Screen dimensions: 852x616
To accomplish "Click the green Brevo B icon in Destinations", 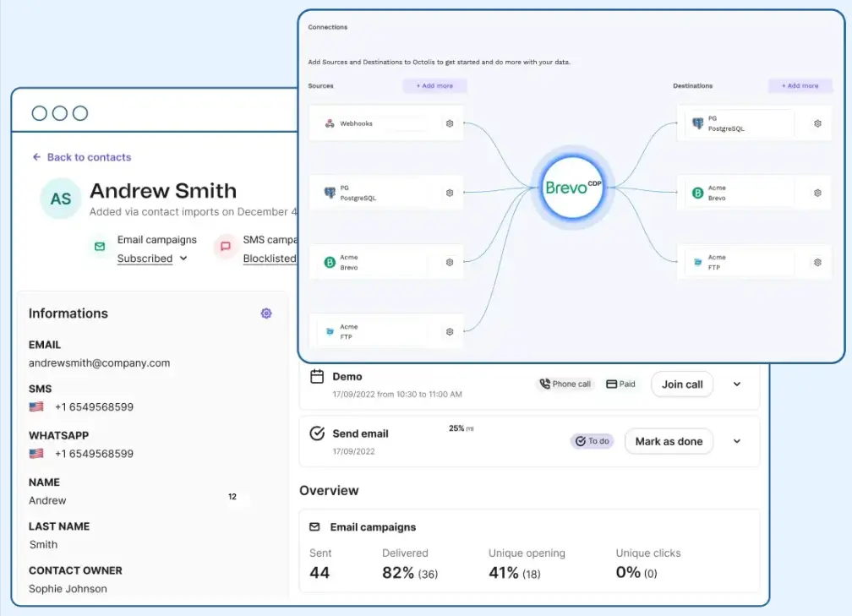I will (697, 193).
